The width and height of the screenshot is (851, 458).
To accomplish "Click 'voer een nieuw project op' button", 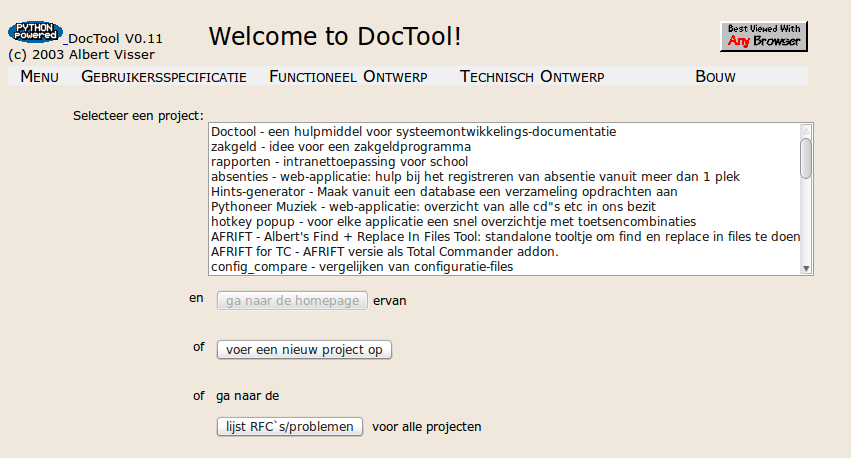I will point(304,349).
